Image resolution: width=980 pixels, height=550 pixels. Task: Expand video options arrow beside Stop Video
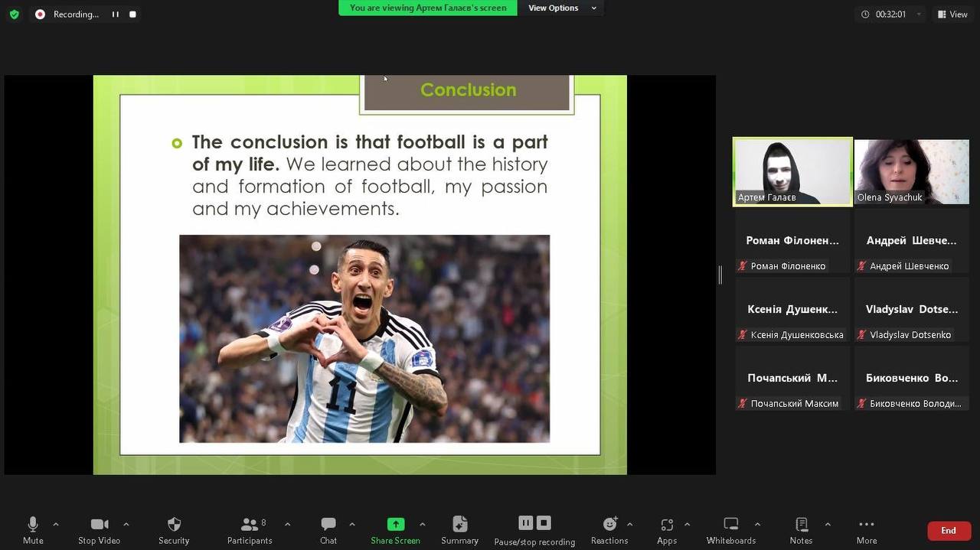point(126,524)
